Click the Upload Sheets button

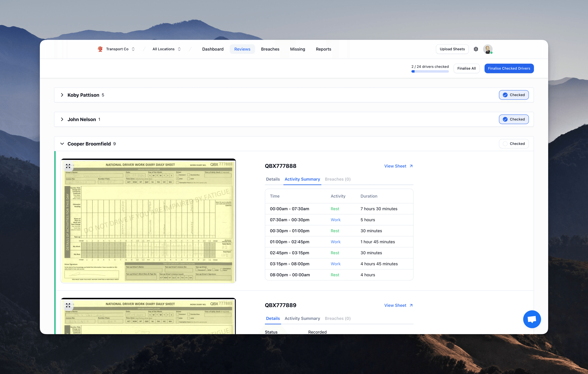[452, 49]
